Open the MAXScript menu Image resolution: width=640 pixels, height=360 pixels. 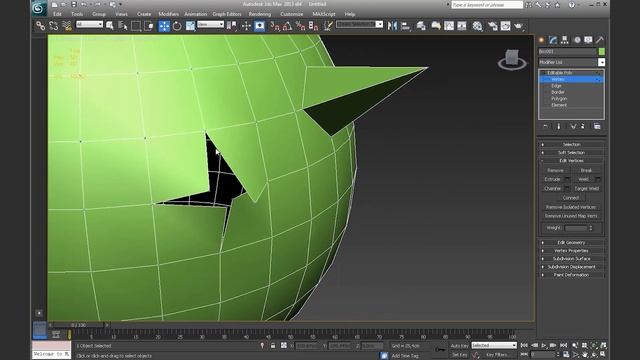click(x=324, y=14)
